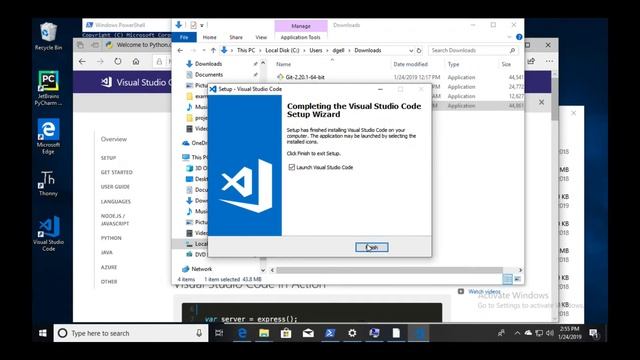Image resolution: width=640 pixels, height=360 pixels.
Task: Open Settings gear from taskbar
Action: tap(352, 333)
